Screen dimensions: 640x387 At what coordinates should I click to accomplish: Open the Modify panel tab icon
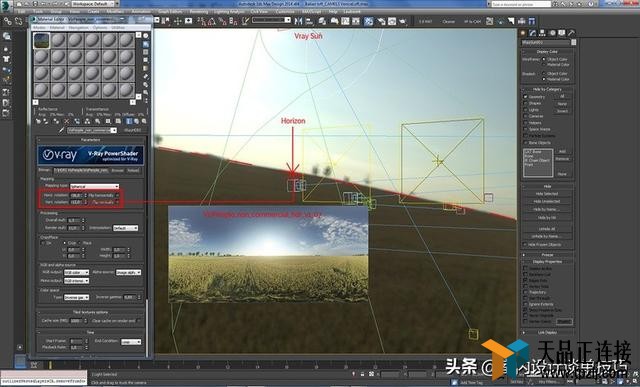tap(532, 33)
